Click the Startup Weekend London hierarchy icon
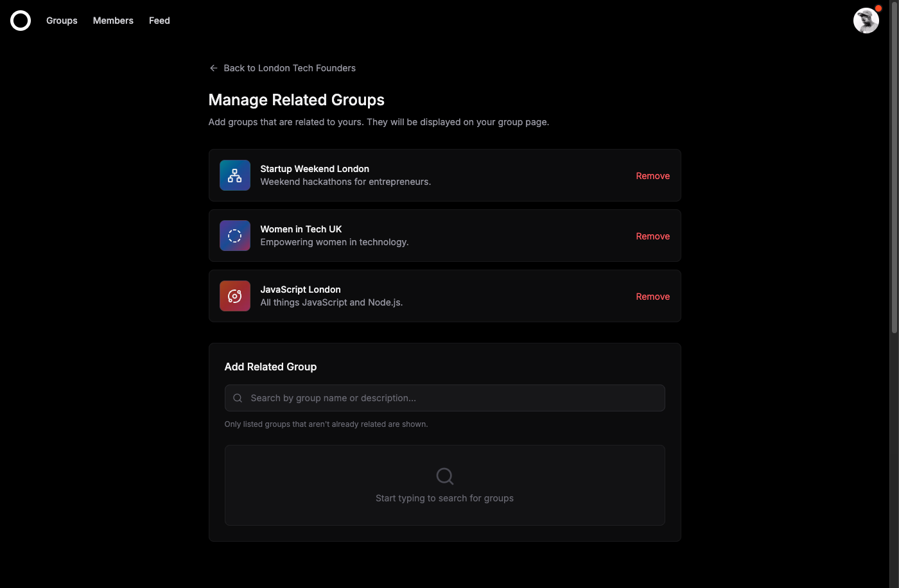The height and width of the screenshot is (588, 899). pos(234,175)
